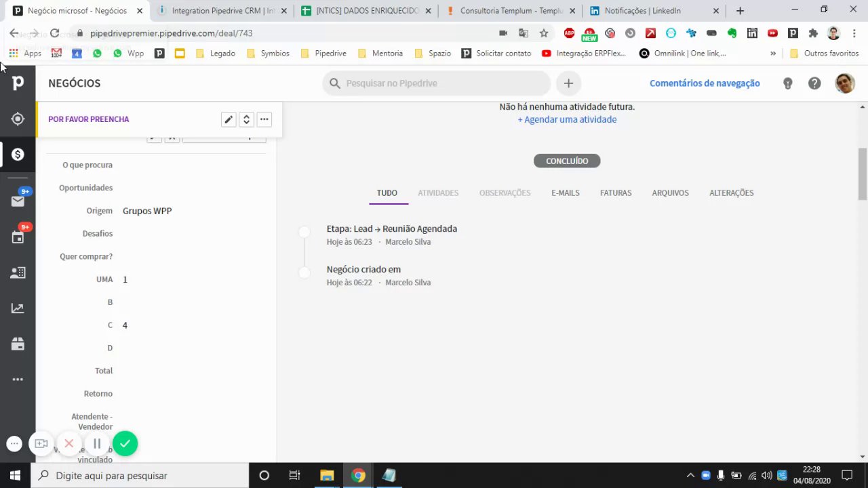Switch to Notificações LinkedIn browser tab

pos(654,11)
